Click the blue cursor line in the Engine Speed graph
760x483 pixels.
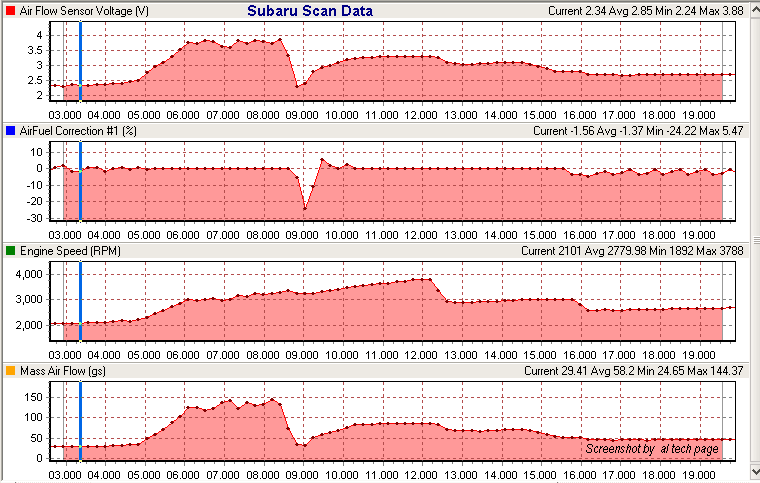pyautogui.click(x=80, y=300)
